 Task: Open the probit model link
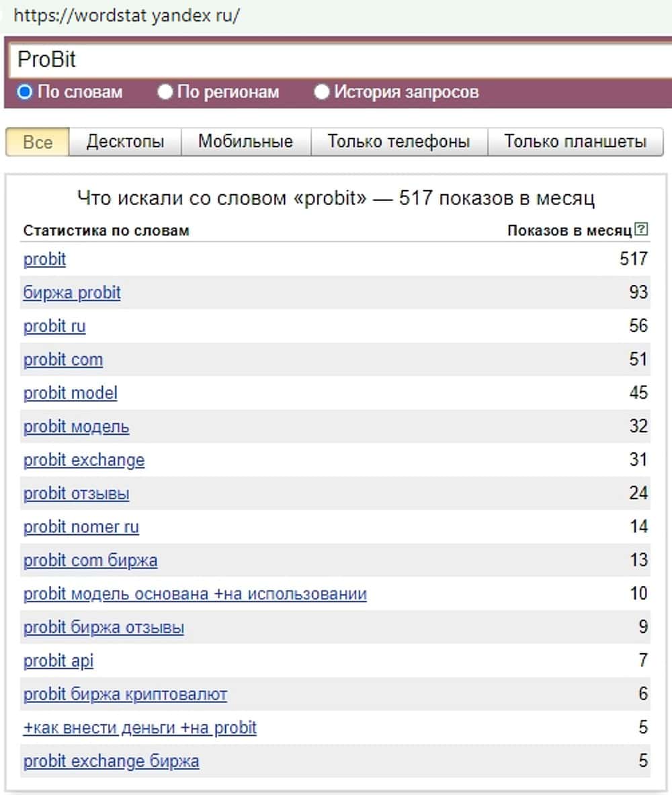click(x=71, y=393)
